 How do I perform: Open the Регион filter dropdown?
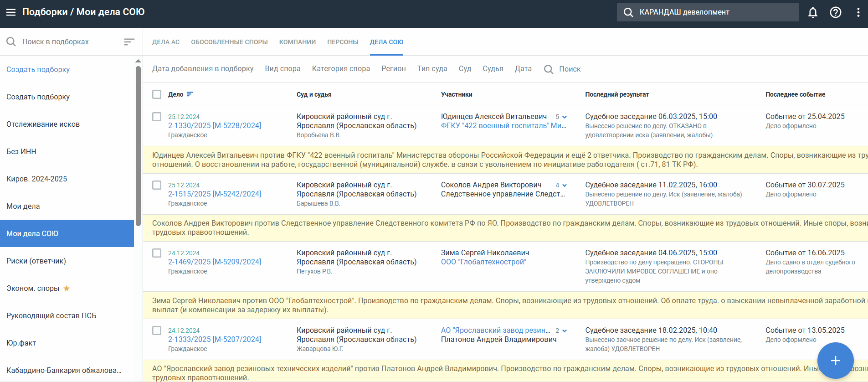pyautogui.click(x=393, y=69)
